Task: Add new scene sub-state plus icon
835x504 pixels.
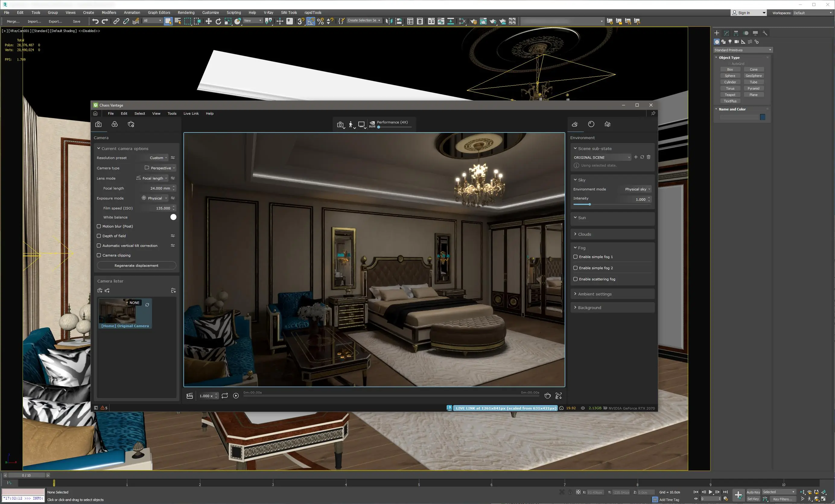Action: pyautogui.click(x=636, y=157)
